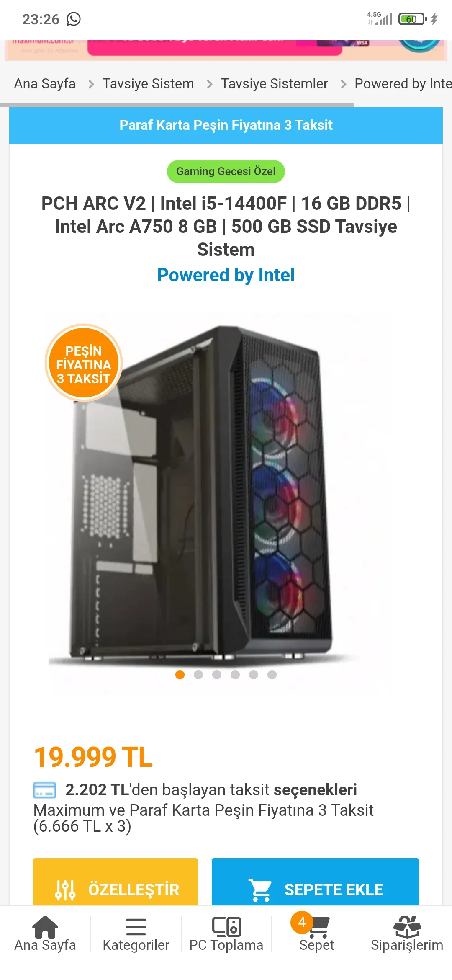Open the Powered by Intel link
452x980 pixels.
coord(226,275)
